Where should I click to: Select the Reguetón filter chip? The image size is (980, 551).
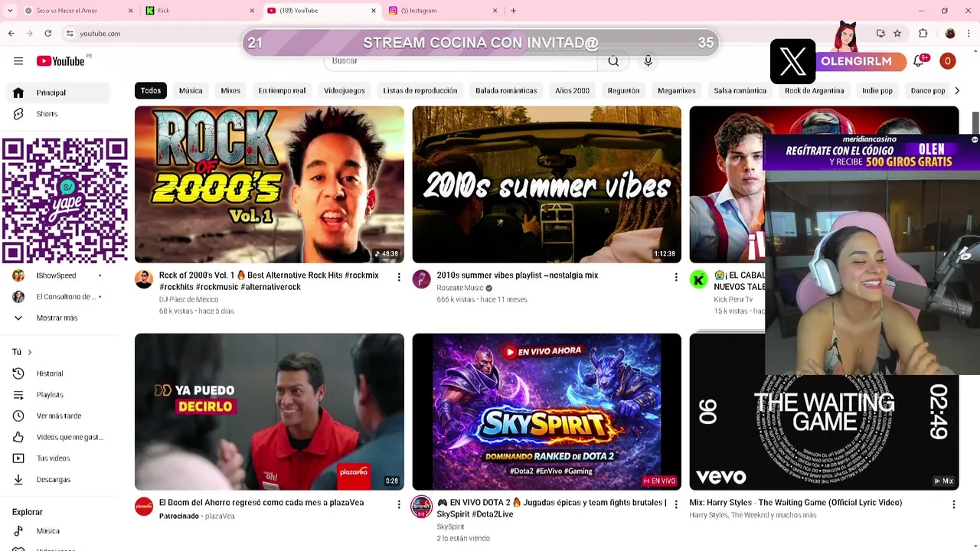(x=623, y=90)
